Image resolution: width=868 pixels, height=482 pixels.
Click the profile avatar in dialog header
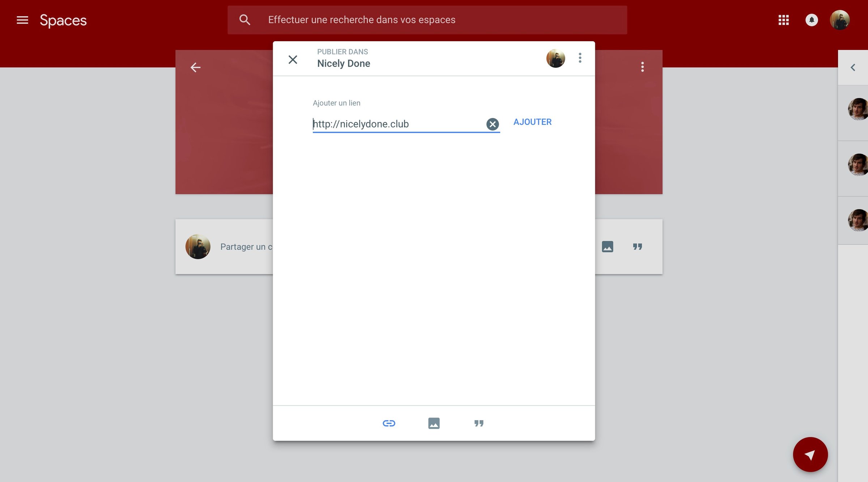(x=556, y=58)
